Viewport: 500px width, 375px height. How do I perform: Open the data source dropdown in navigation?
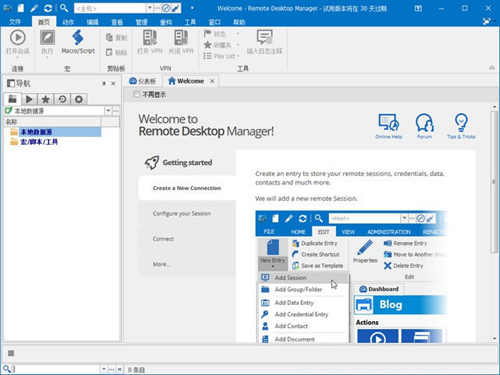[108, 110]
